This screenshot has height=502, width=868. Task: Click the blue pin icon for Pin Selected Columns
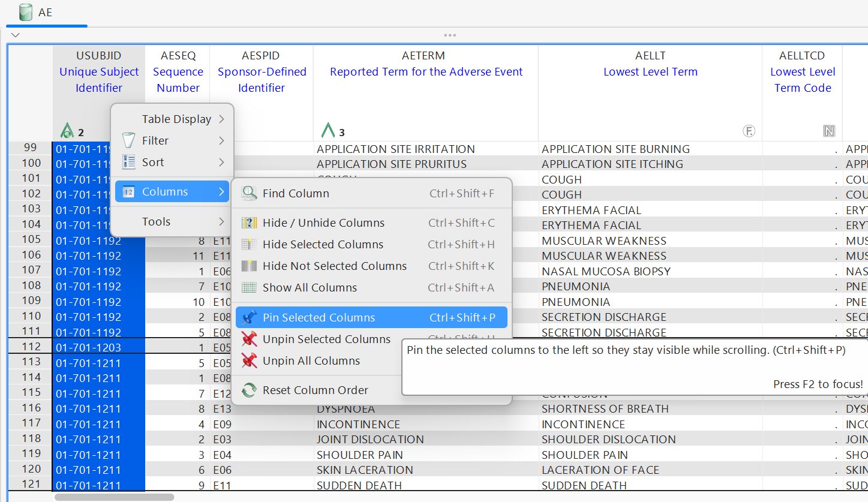(x=249, y=318)
